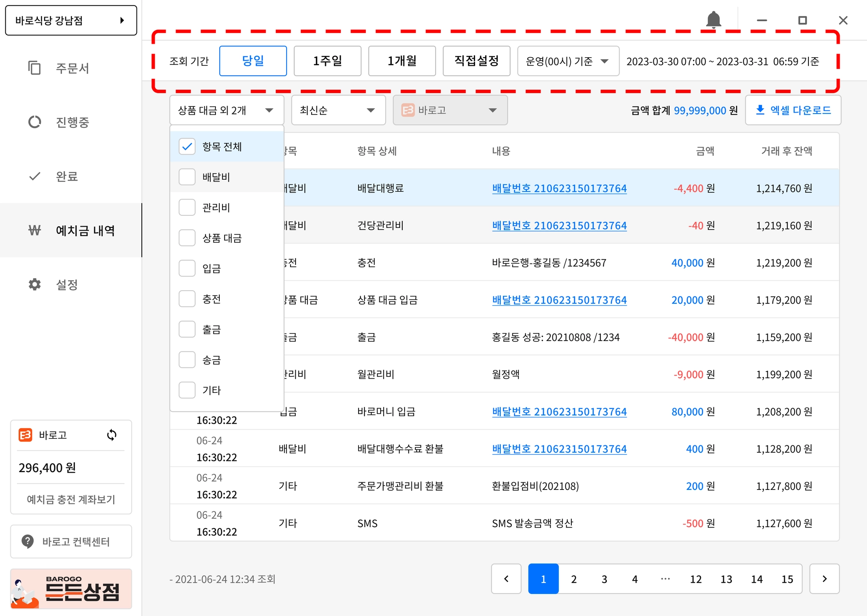Open the 운영(00시) 기준 dropdown
867x616 pixels.
coord(568,61)
